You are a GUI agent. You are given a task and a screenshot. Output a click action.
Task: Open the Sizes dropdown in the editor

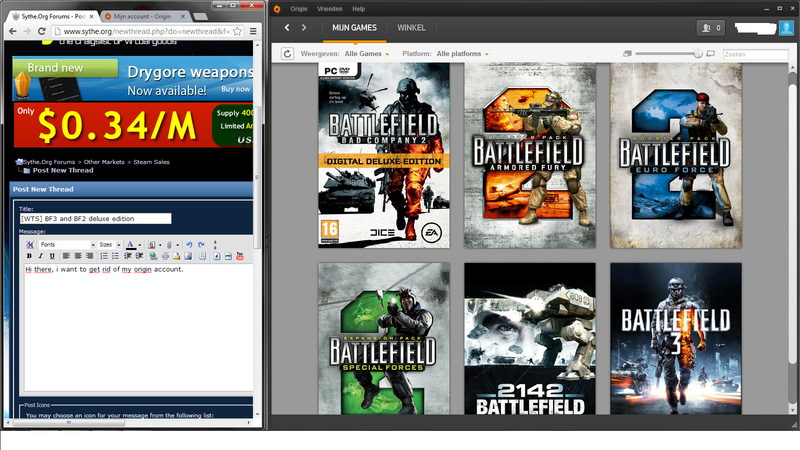tap(110, 244)
